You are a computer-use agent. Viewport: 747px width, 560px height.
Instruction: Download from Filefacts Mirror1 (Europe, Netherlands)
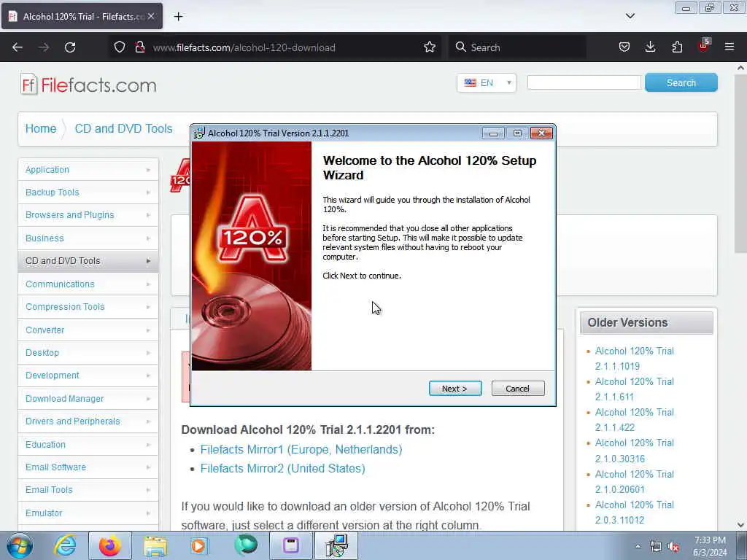(301, 449)
